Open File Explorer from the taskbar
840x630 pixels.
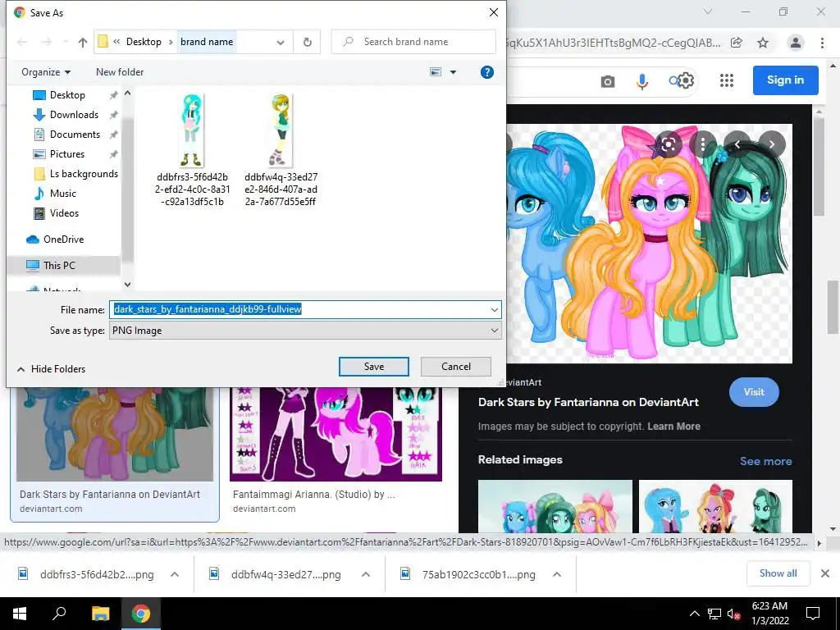pos(100,614)
